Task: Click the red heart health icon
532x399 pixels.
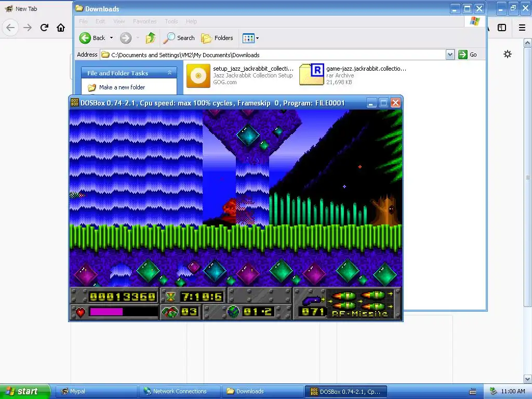Action: coord(81,312)
